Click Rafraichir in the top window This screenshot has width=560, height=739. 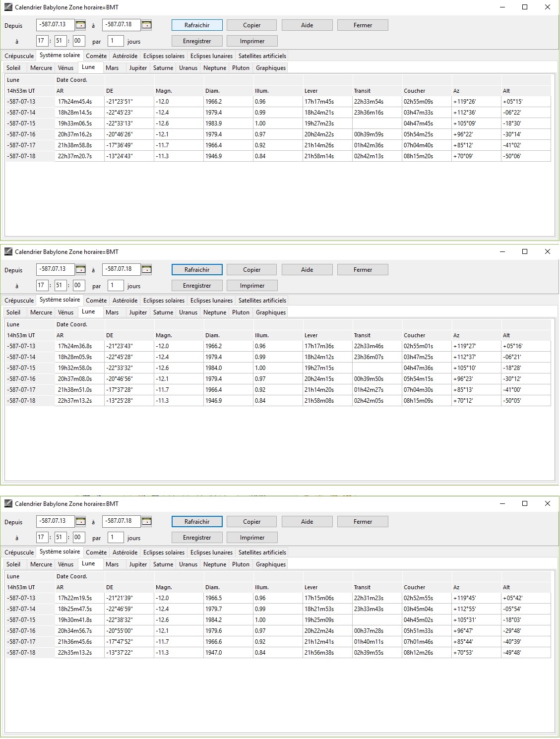pos(197,25)
